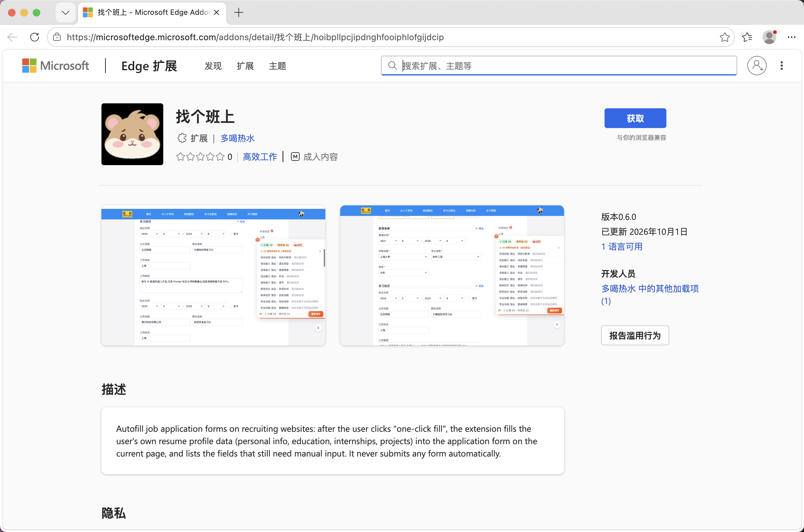The height and width of the screenshot is (532, 804).
Task: Click 报告滥用行为 button
Action: point(635,336)
